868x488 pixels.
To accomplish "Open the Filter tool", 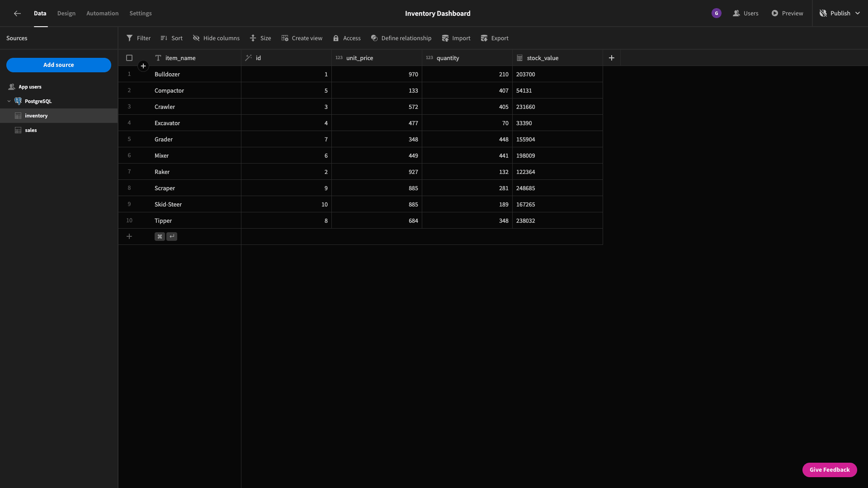I will 138,38.
